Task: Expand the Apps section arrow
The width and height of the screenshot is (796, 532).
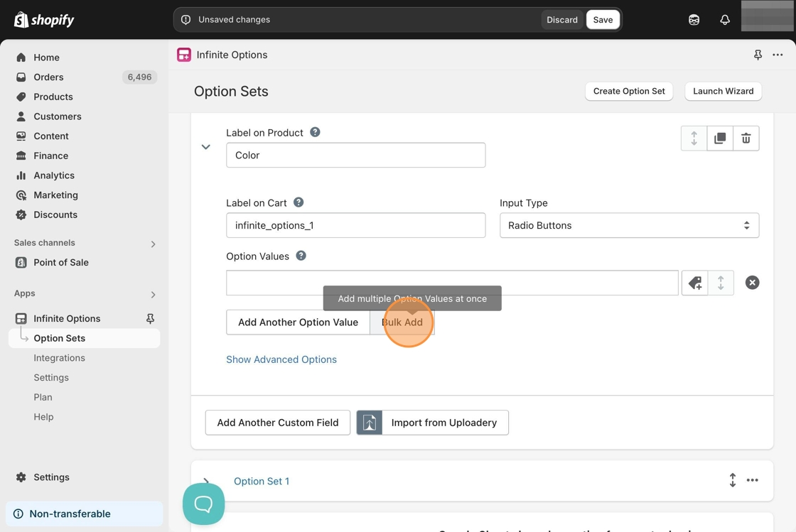Action: [x=153, y=294]
